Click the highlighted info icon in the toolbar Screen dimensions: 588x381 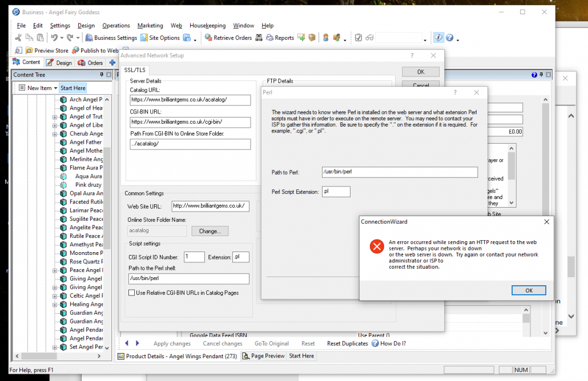coord(438,38)
